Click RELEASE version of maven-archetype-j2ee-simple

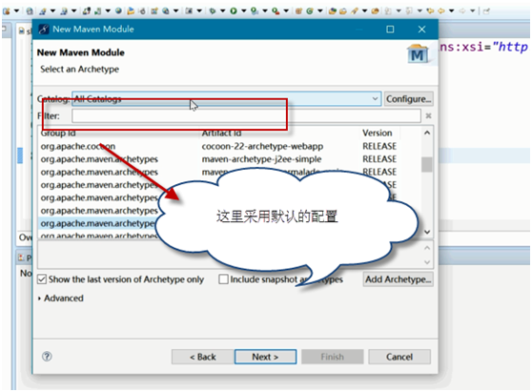(379, 159)
